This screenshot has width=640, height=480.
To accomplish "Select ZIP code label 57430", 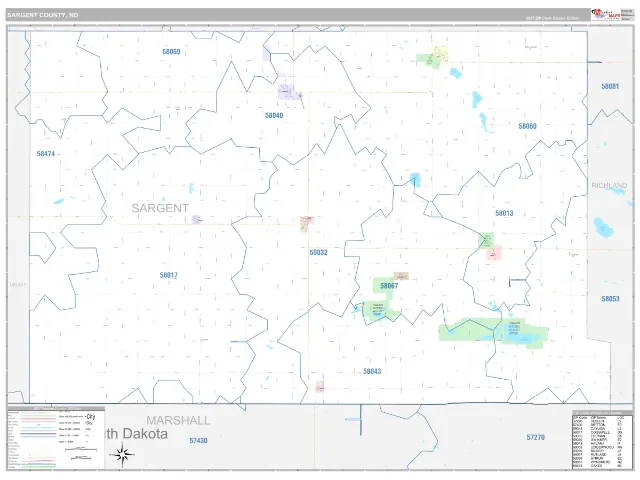I will pos(198,441).
